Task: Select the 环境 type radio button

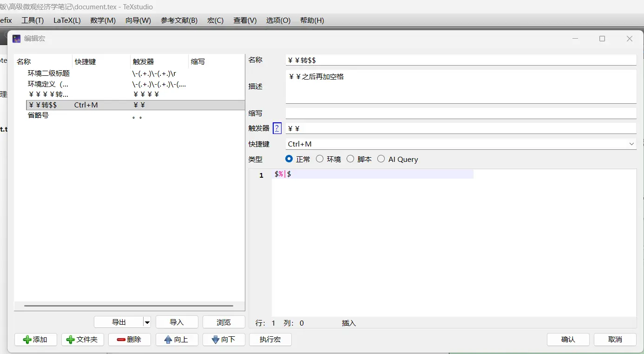Action: coord(320,159)
